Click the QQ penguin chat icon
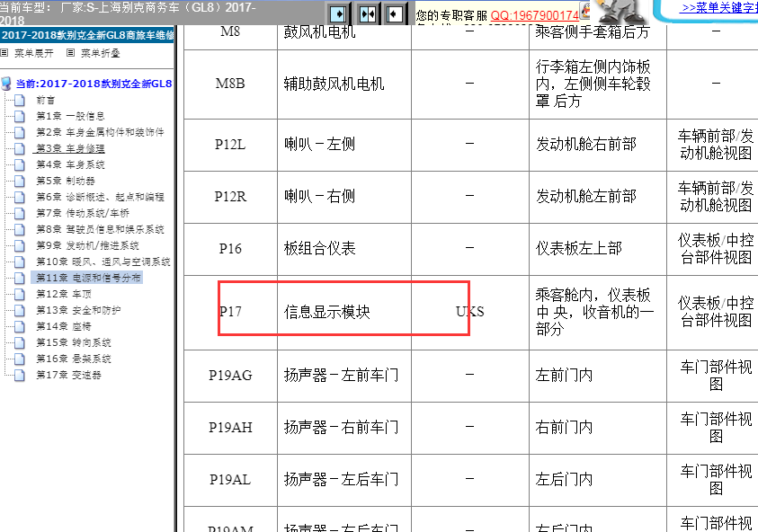The height and width of the screenshot is (532, 758). click(x=585, y=10)
